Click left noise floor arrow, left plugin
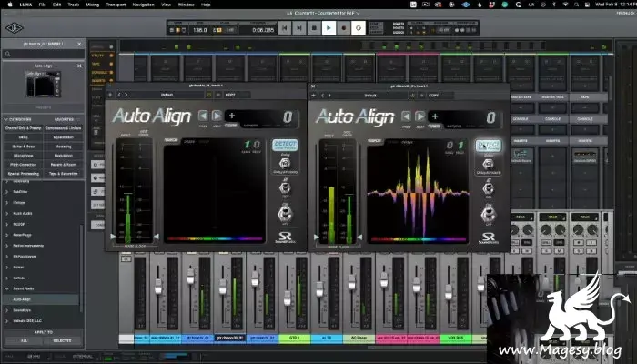 pyautogui.click(x=113, y=236)
